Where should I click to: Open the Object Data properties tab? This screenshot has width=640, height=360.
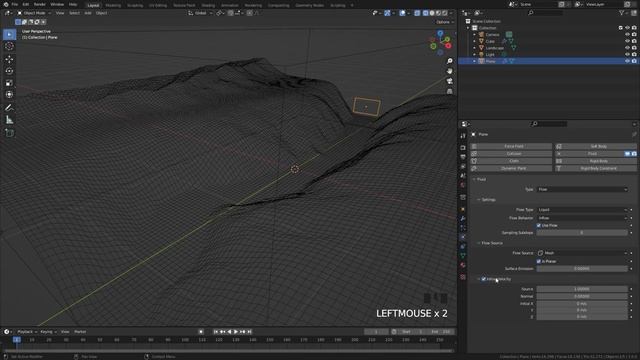tap(463, 256)
